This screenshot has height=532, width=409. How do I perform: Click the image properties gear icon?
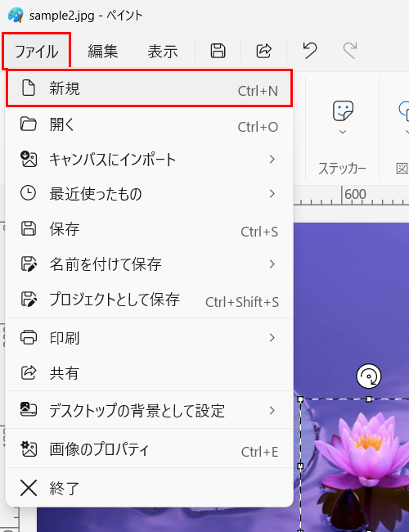click(29, 449)
